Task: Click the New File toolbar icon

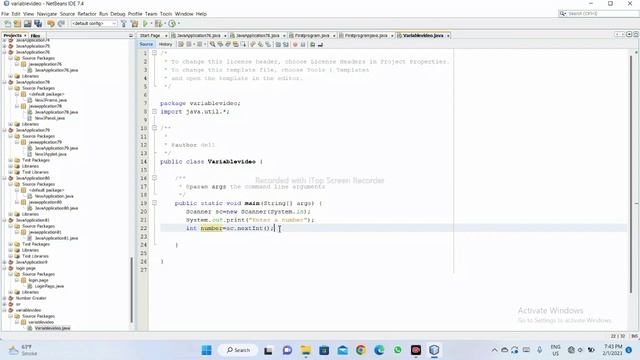Action: tap(8, 24)
